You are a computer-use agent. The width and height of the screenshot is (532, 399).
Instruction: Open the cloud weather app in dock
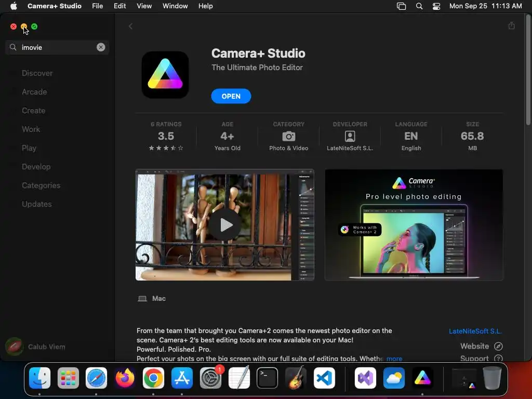394,378
